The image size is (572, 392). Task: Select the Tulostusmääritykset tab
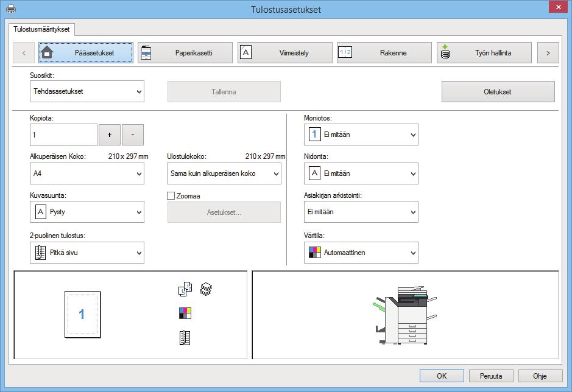tap(41, 29)
